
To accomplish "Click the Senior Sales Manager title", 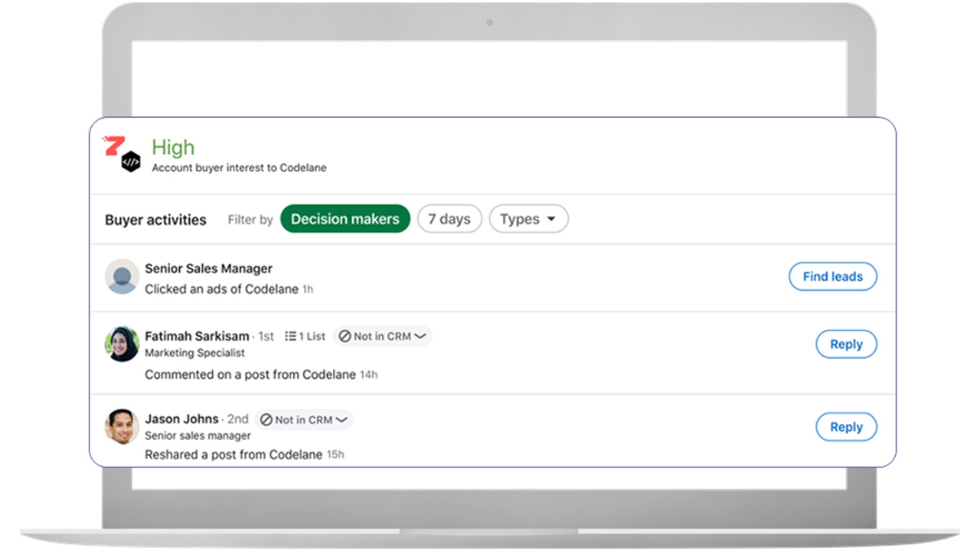I will tap(208, 269).
